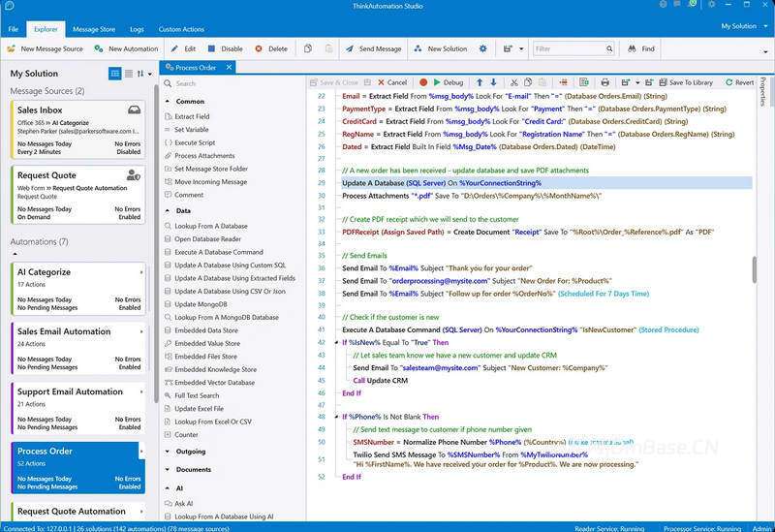
Task: Click New Automation button
Action: 126,48
